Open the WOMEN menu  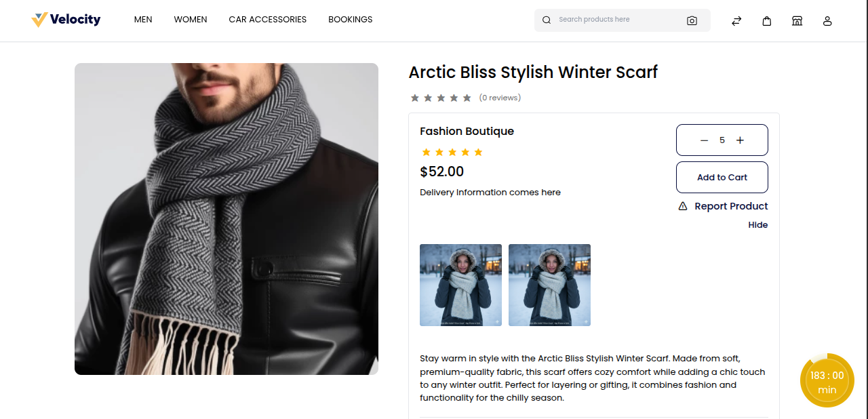191,20
